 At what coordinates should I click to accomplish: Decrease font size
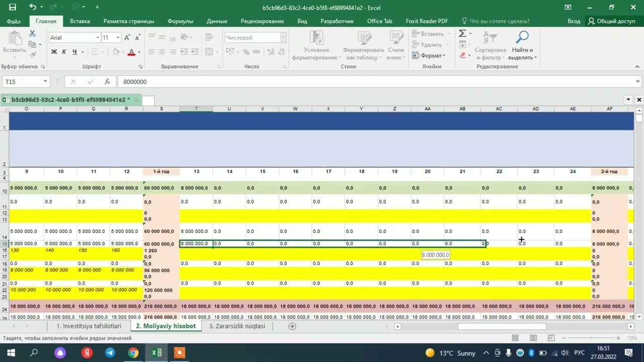pyautogui.click(x=138, y=38)
